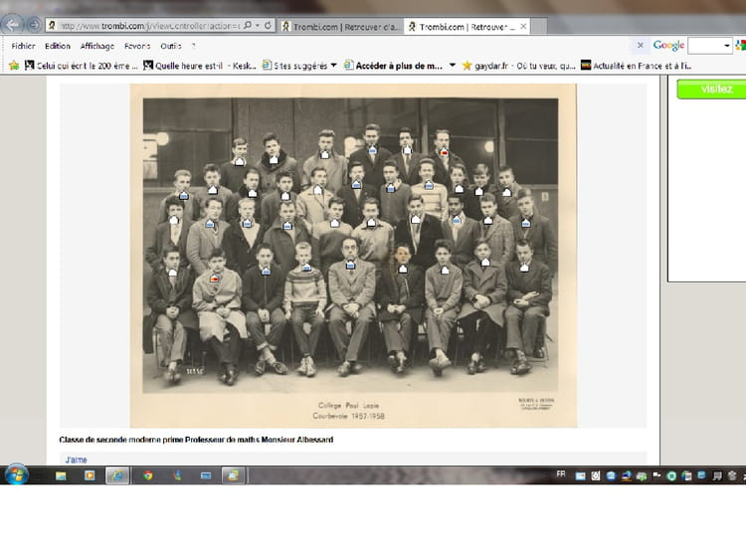This screenshot has height=560, width=746.
Task: Open the media player taskbar icon
Action: click(x=90, y=475)
